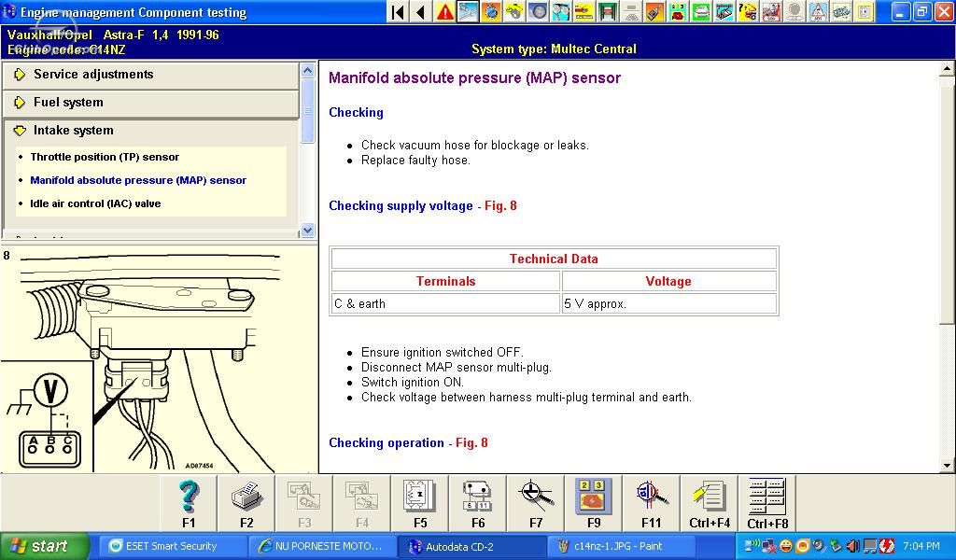This screenshot has width=956, height=560.
Task: Click the content pane scroll-up arrow
Action: coord(947,68)
